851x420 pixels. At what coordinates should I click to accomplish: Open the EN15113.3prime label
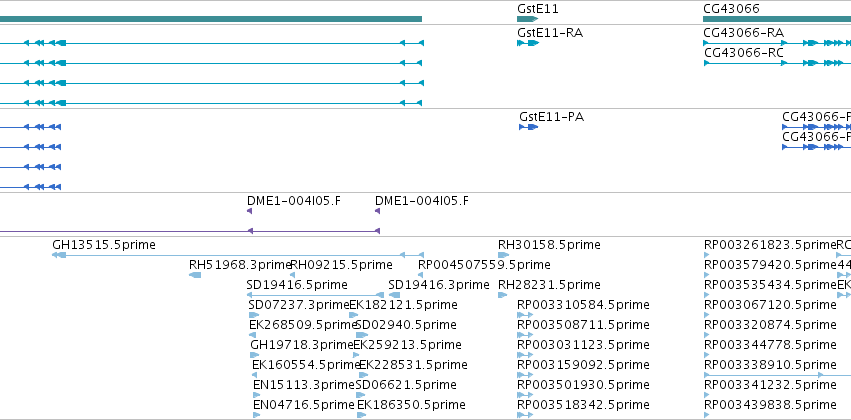point(304,385)
